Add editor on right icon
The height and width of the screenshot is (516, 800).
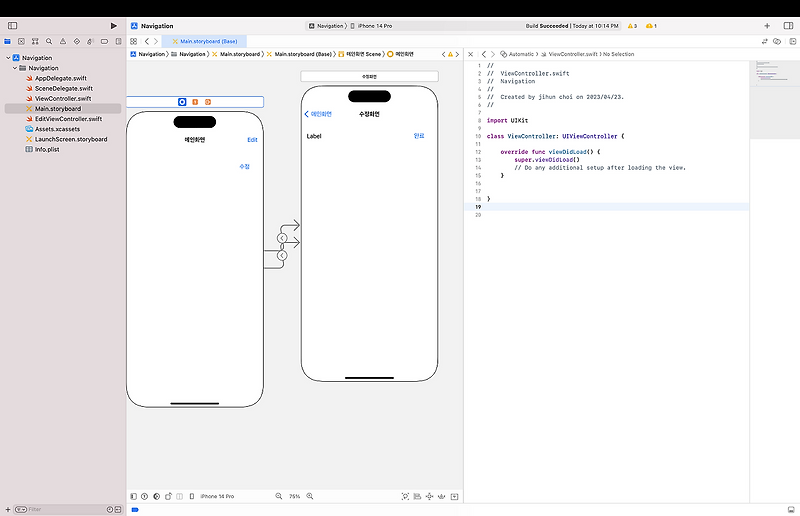click(792, 41)
